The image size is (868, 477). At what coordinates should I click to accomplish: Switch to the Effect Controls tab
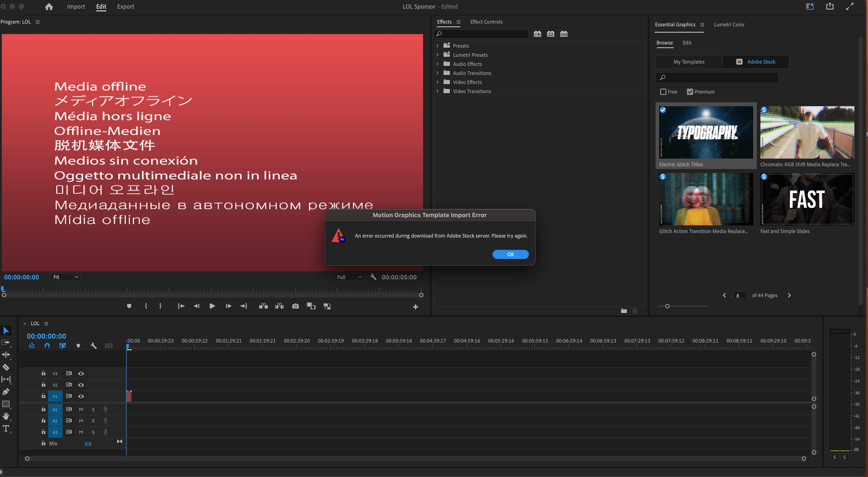[x=486, y=22]
